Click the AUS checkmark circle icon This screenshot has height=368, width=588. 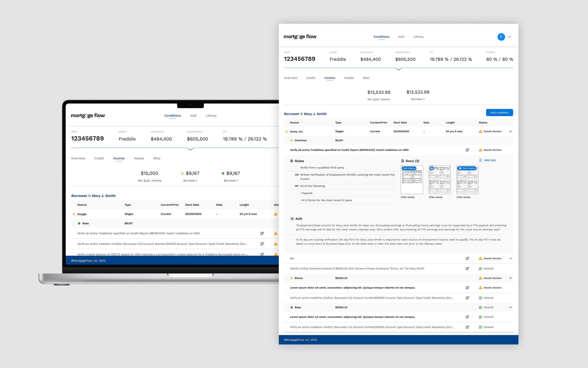pos(292,219)
